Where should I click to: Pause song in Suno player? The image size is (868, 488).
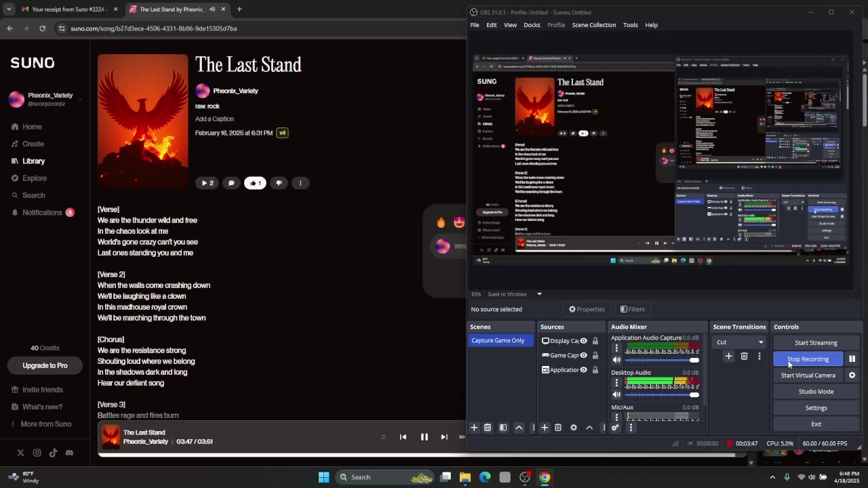tap(425, 437)
